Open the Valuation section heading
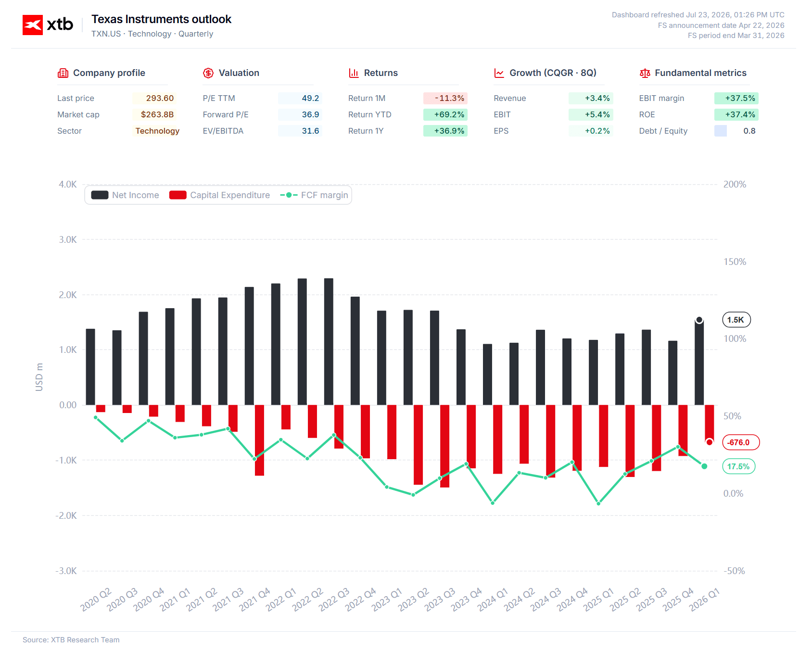 click(239, 73)
